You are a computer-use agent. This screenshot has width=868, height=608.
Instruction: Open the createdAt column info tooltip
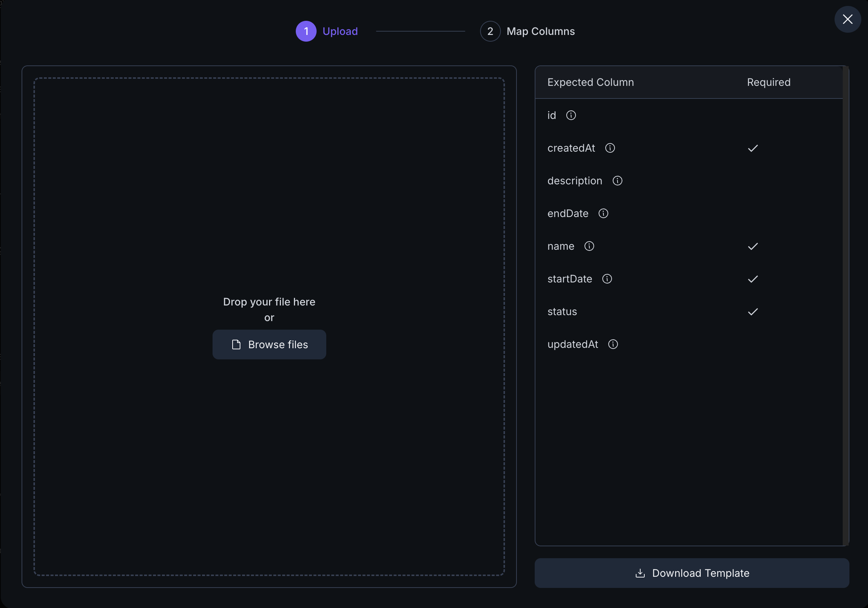pos(610,148)
